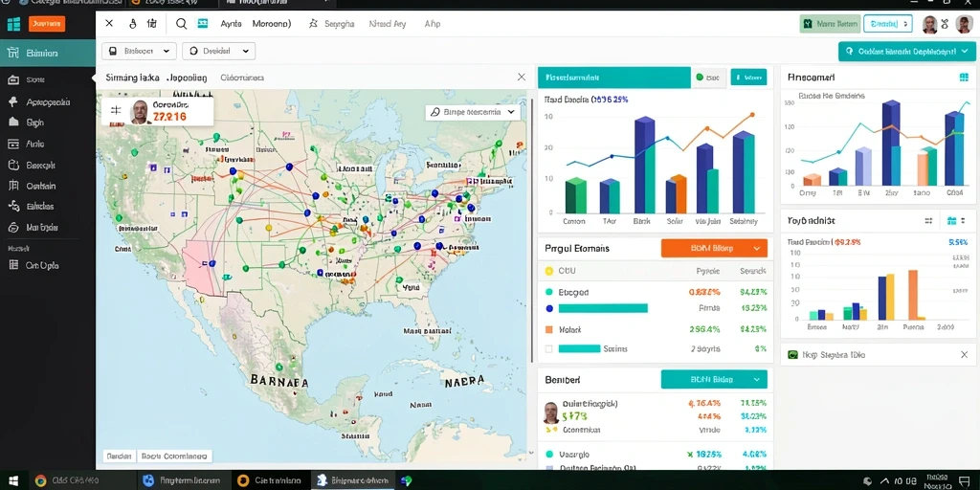This screenshot has height=490, width=980.
Task: Open the Binpe Moroamia dropdown on the map
Action: [x=473, y=113]
